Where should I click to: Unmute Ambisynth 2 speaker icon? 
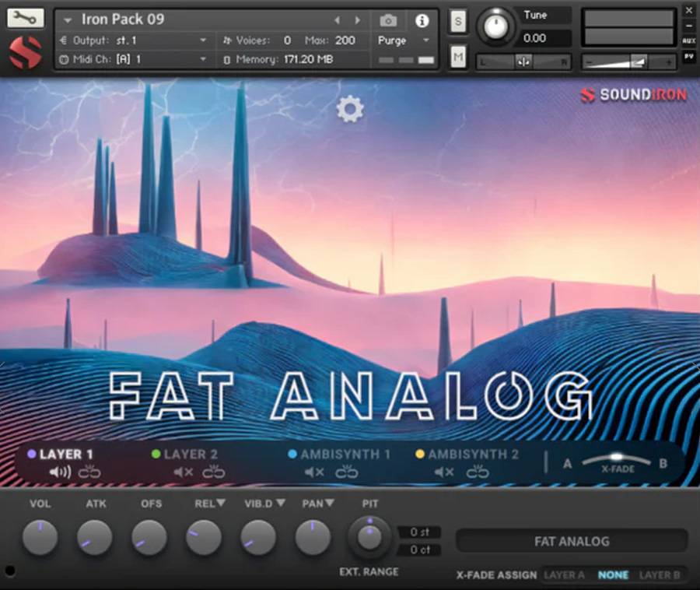(x=444, y=472)
